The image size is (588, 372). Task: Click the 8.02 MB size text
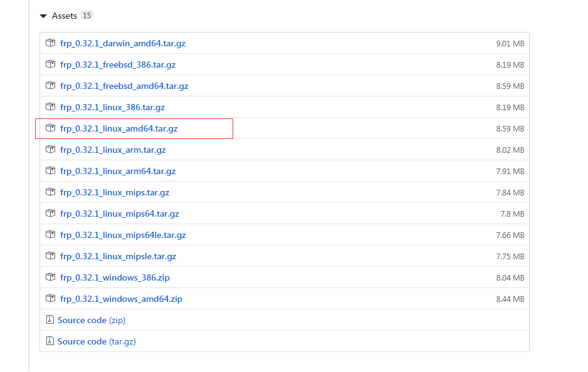point(510,150)
